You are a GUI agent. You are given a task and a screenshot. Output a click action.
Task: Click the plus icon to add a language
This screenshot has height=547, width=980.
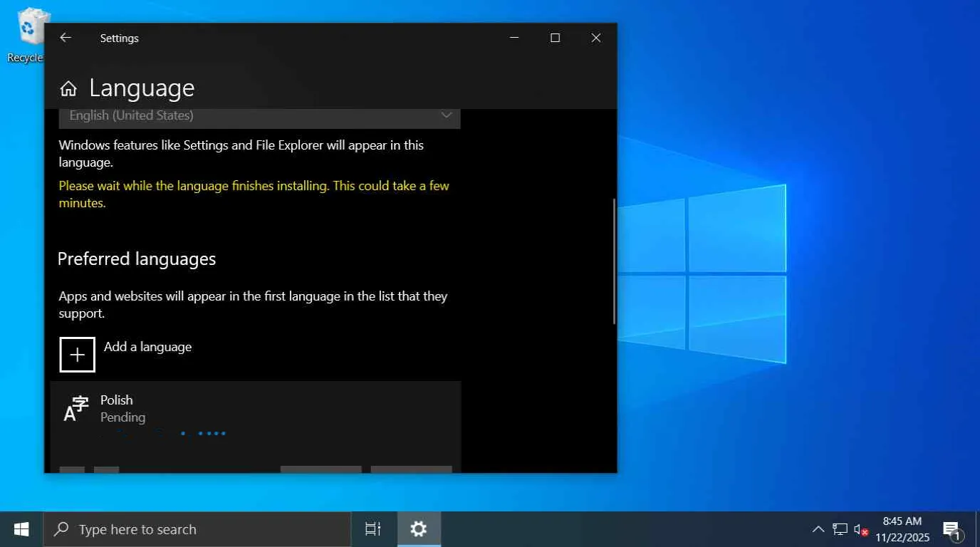pos(77,355)
